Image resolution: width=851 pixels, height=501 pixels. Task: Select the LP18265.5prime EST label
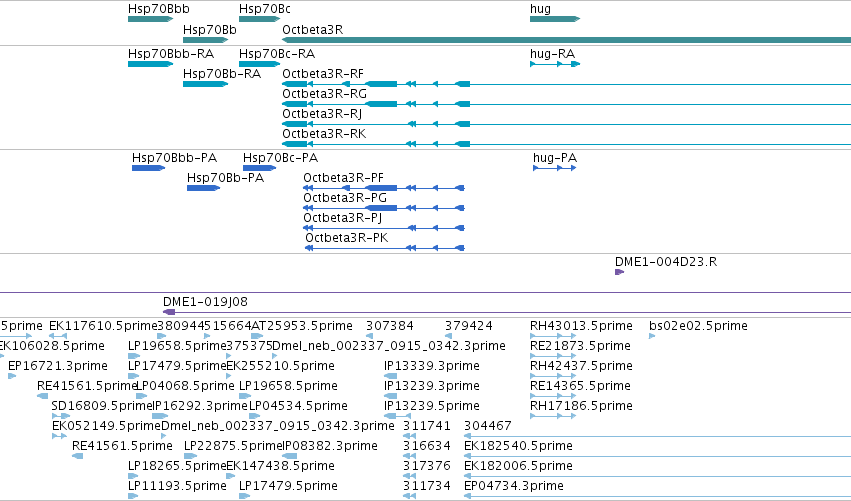(x=177, y=466)
